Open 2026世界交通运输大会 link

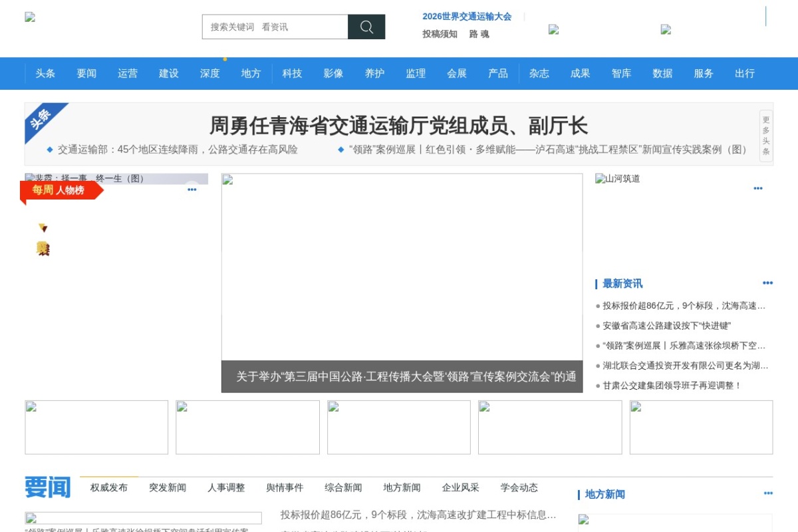[x=467, y=17]
